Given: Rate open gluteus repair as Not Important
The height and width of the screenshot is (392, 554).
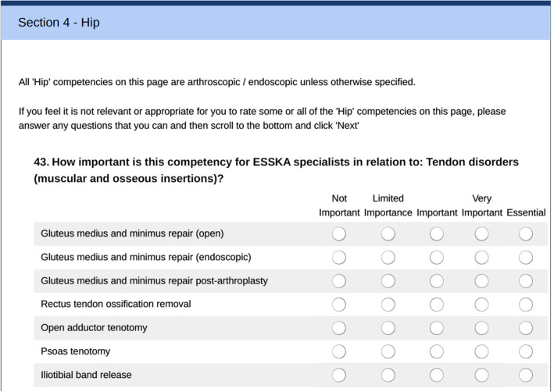Looking at the screenshot, I should click(339, 233).
